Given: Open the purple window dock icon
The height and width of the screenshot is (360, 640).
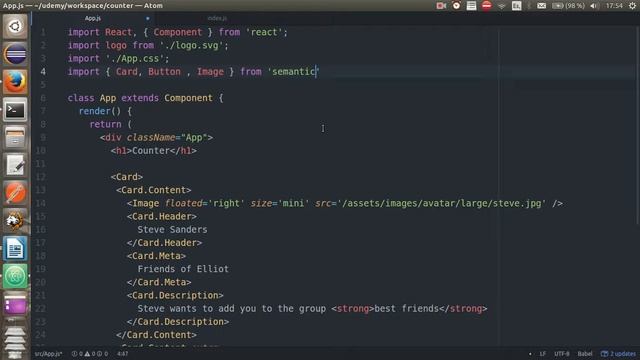Looking at the screenshot, I should click(x=15, y=304).
